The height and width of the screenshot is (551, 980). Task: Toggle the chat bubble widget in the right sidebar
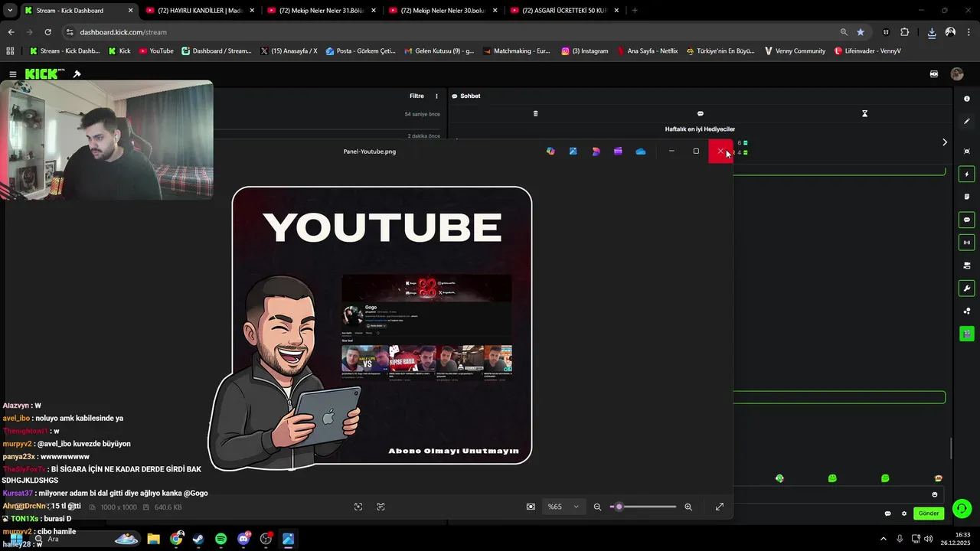pyautogui.click(x=967, y=220)
